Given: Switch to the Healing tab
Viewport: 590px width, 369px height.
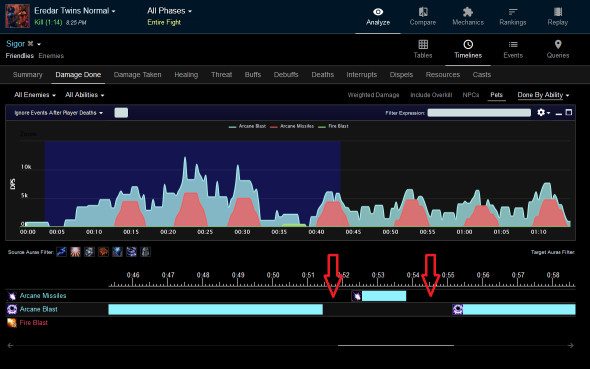Looking at the screenshot, I should pos(186,74).
